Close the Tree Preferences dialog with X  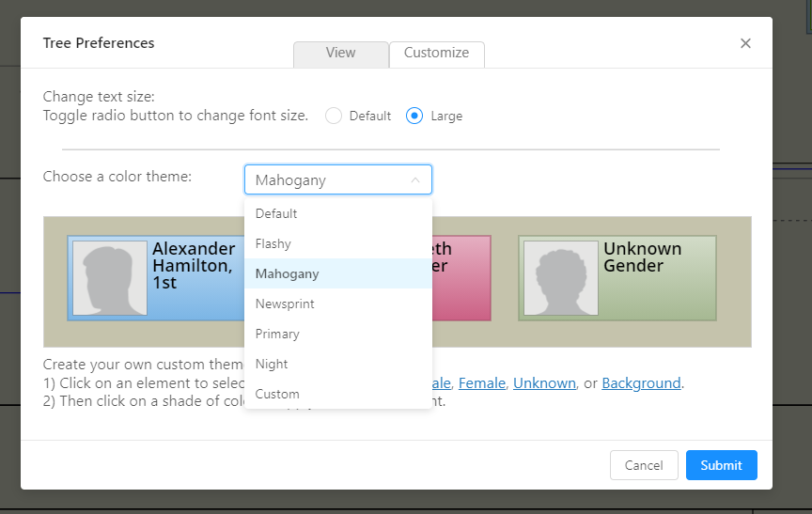(745, 43)
